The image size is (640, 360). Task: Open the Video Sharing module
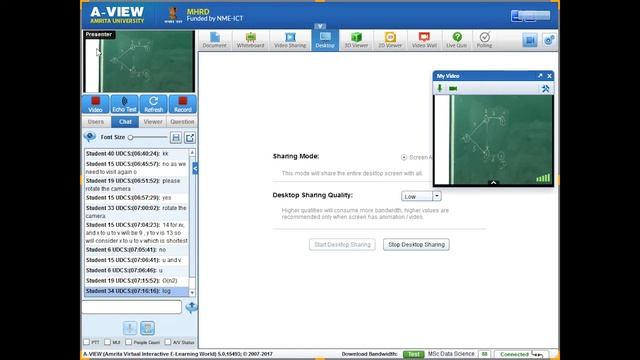[290, 40]
